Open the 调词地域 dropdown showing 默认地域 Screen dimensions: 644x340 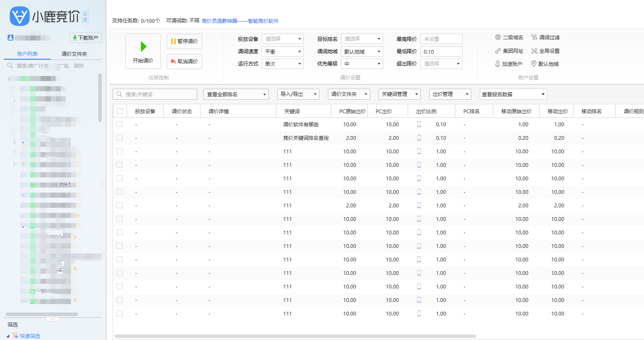362,52
